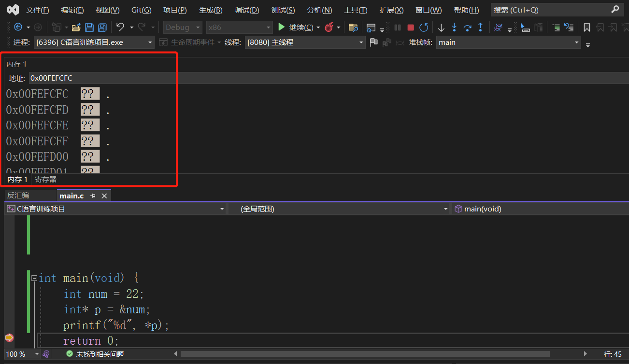The image size is (629, 364).
Task: Click the IntelliCode purple swirl icon
Action: pyautogui.click(x=498, y=28)
